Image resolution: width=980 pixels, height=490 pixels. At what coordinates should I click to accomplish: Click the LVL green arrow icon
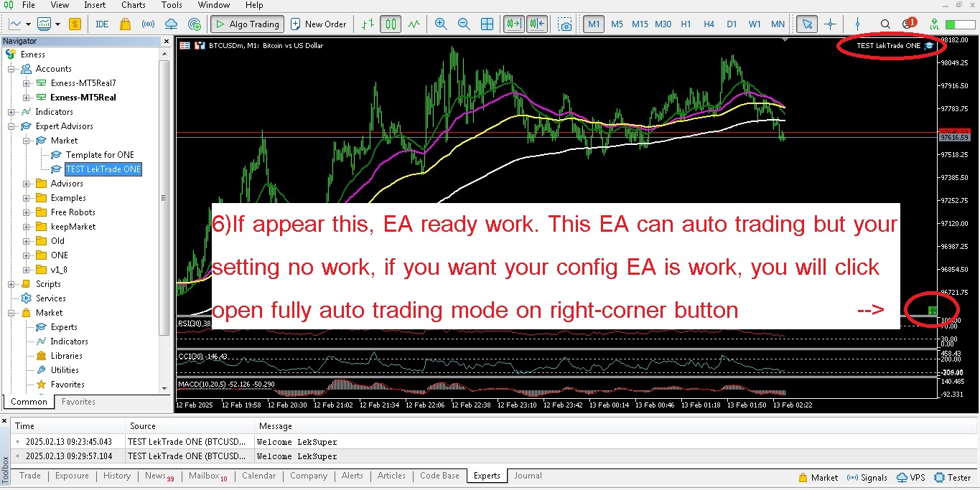tap(933, 24)
